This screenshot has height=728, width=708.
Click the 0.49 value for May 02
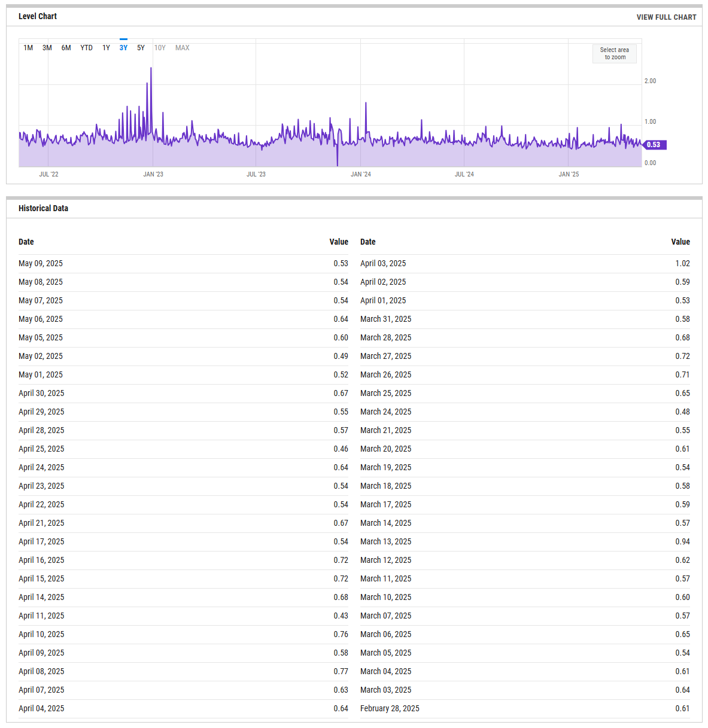[341, 356]
